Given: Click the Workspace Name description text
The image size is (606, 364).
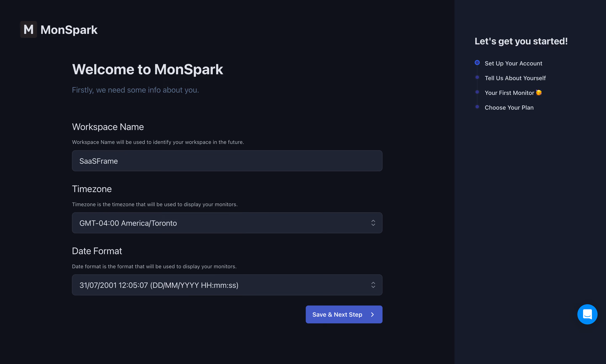Looking at the screenshot, I should (x=158, y=142).
